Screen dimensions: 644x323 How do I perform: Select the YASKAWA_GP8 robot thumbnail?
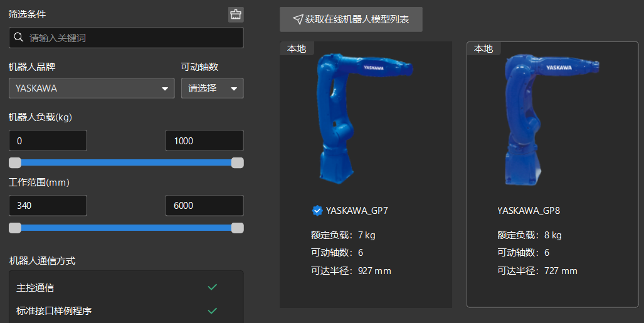click(x=551, y=119)
